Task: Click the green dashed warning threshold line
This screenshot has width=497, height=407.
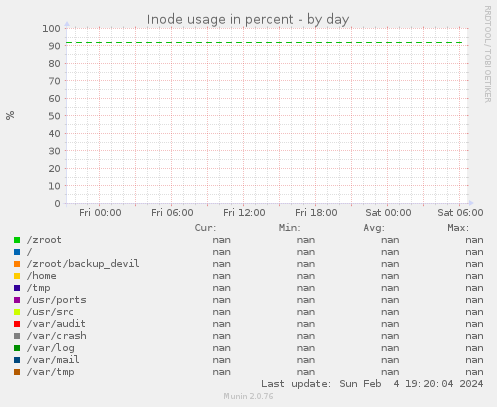Action: (265, 43)
